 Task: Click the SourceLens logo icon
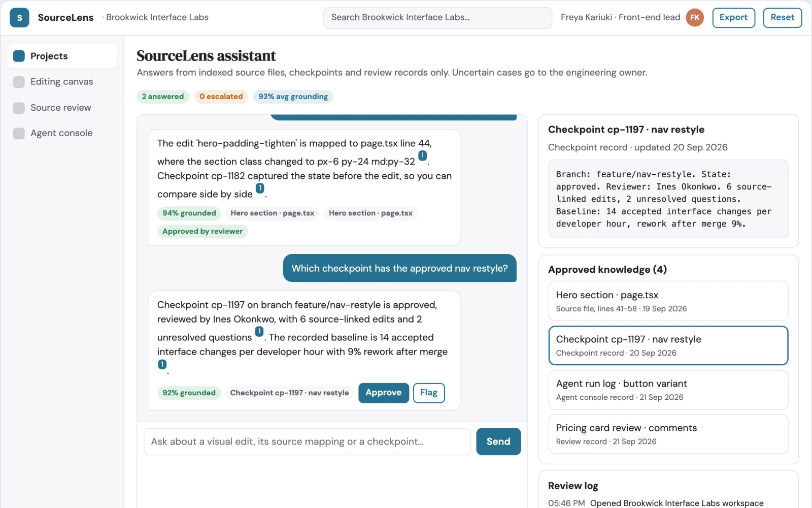19,18
